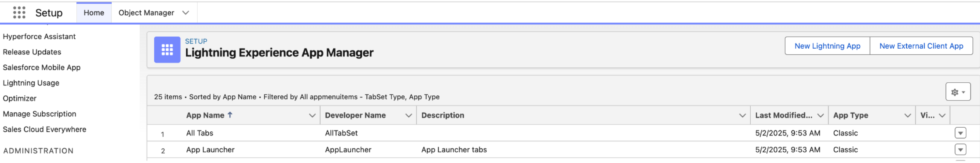Open row actions for App Launcher
980x163 pixels.
pos(960,150)
